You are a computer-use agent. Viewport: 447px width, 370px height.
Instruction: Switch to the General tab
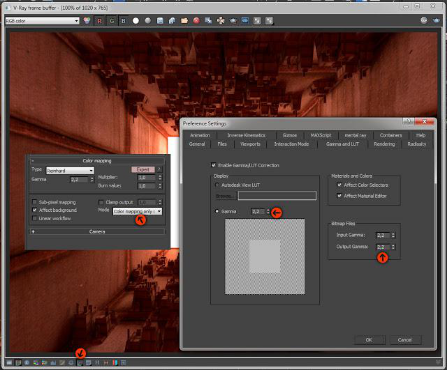[x=197, y=144]
